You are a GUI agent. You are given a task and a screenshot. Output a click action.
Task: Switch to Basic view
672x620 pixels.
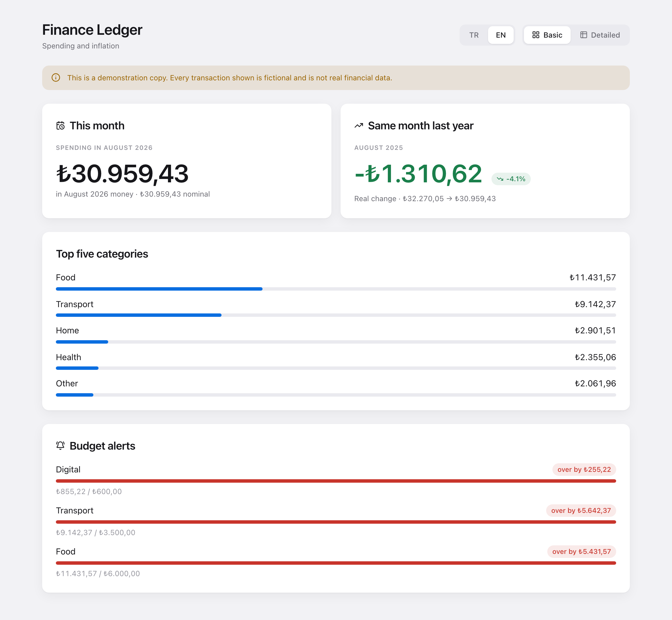click(x=547, y=35)
